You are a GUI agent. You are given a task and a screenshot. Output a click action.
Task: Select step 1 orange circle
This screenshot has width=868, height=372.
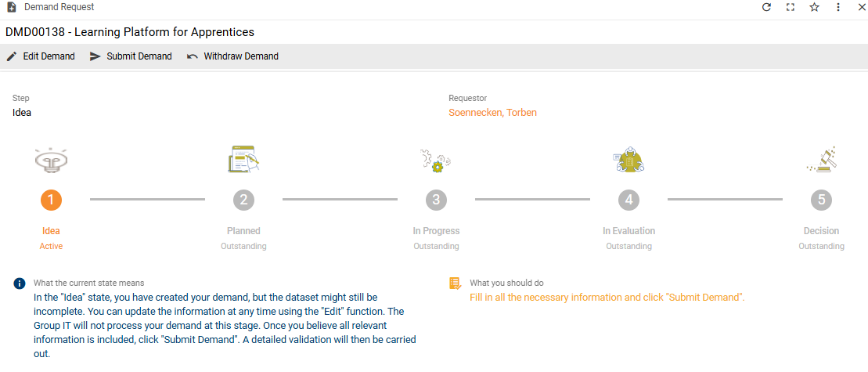point(51,200)
